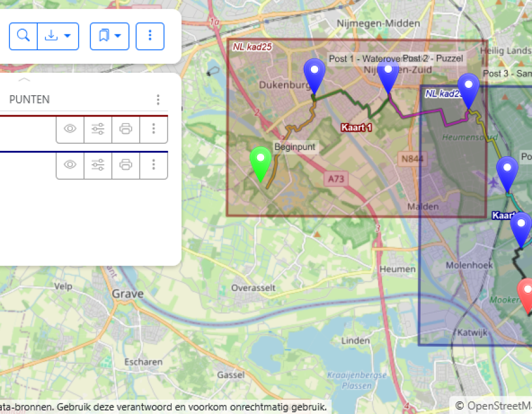Print the blue map row
Viewport: 532px width, 414px height.
[x=125, y=165]
